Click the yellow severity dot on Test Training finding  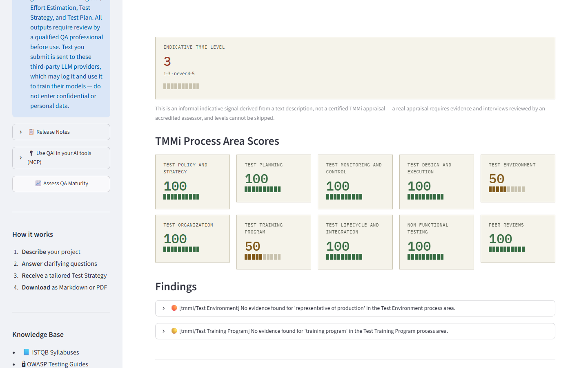(x=174, y=331)
